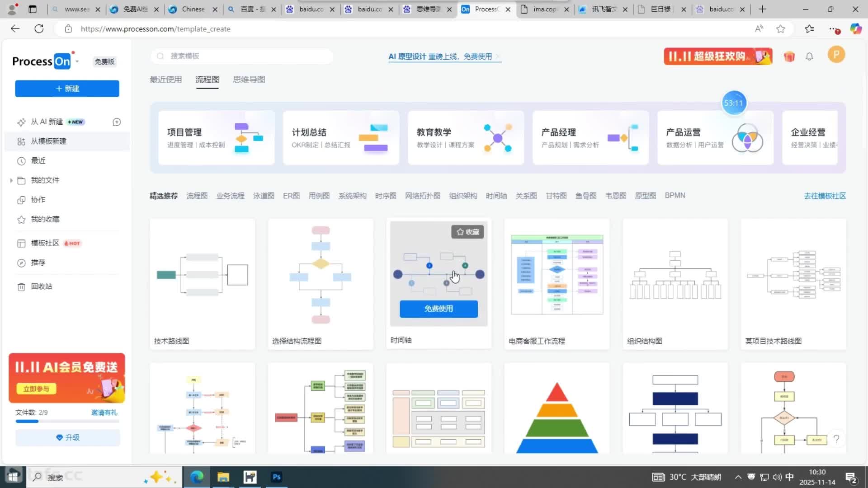Viewport: 868px width, 488px height.
Task: Select the ER图 category filter
Action: (x=291, y=196)
